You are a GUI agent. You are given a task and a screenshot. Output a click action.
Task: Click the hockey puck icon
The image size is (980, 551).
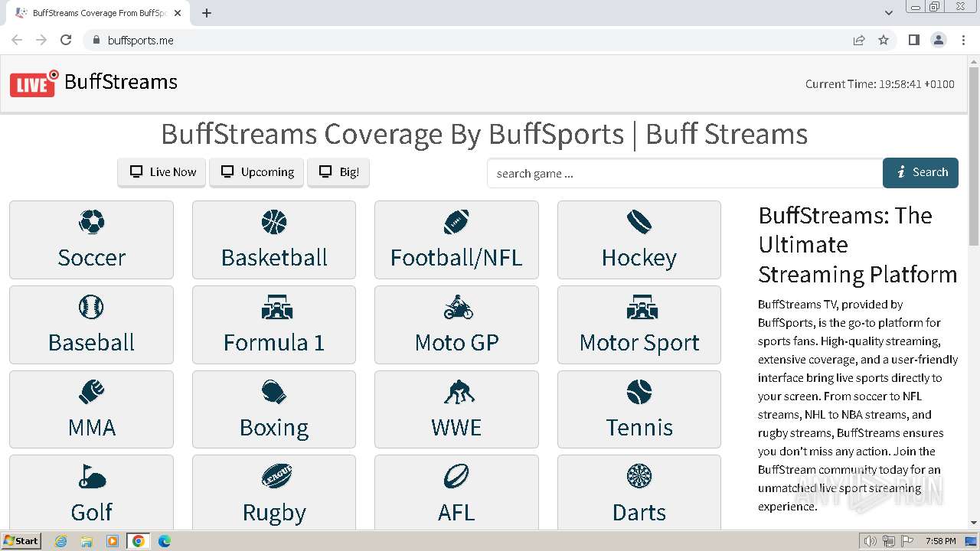tap(639, 222)
